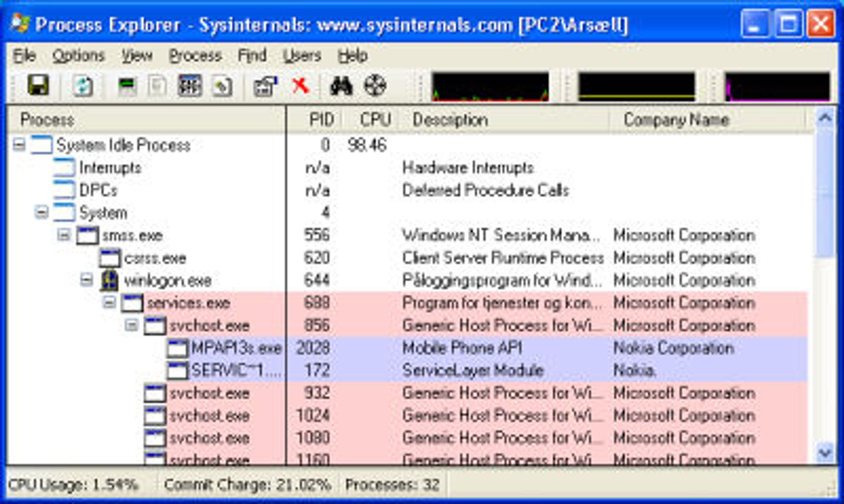844x504 pixels.
Task: Click the Mobile Phone API description
Action: coord(462,348)
